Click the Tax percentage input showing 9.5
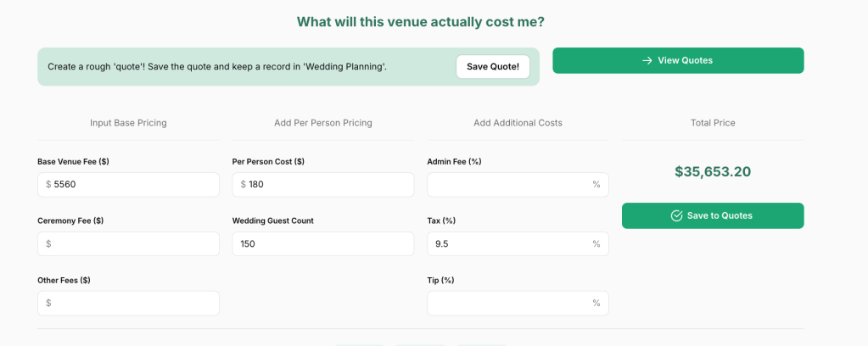Screen dimensions: 868x346 click(509, 243)
